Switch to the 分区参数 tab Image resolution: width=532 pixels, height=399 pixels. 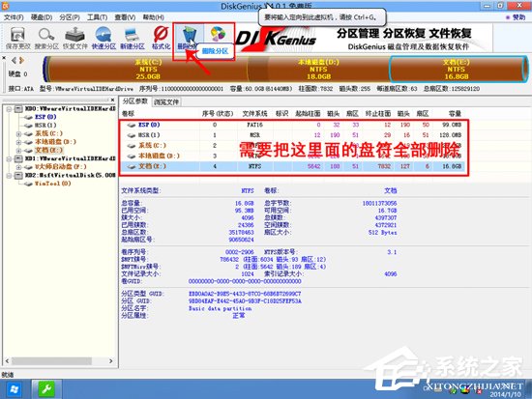coord(135,101)
